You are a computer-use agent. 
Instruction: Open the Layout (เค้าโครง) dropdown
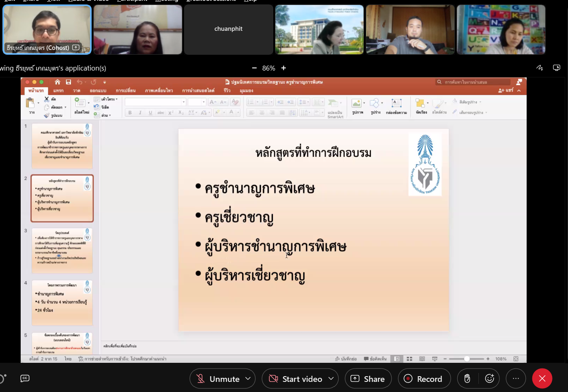tap(106, 99)
